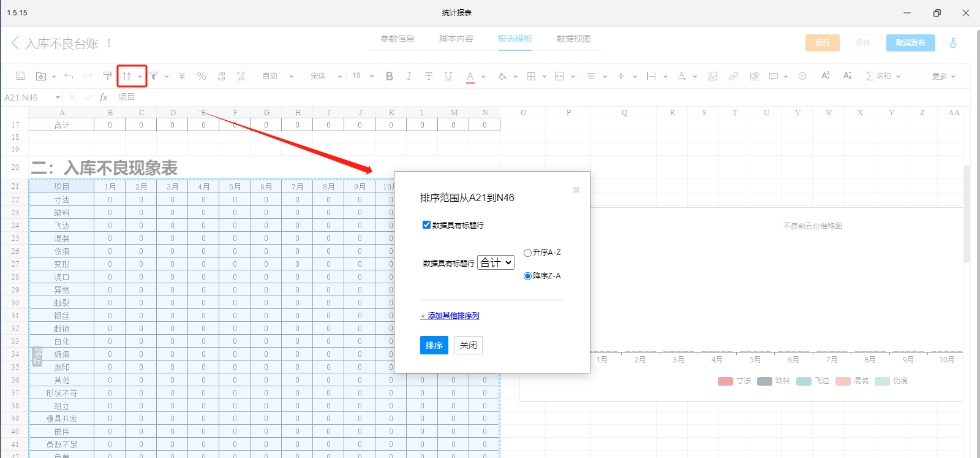Expand the sort tool dropdown arrow
This screenshot has height=458, width=980.
click(x=140, y=77)
